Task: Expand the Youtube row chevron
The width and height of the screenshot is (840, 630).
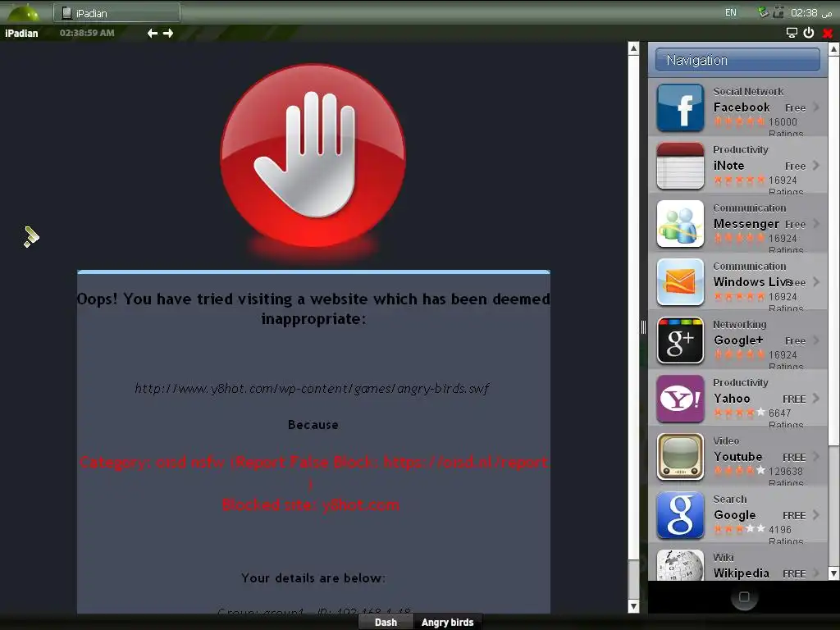Action: pos(816,456)
